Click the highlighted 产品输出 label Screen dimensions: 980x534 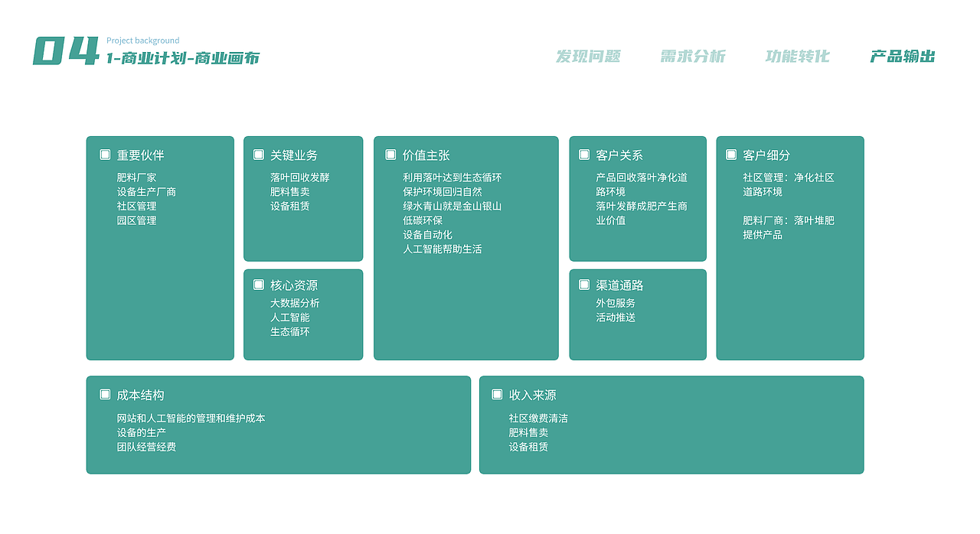click(902, 55)
